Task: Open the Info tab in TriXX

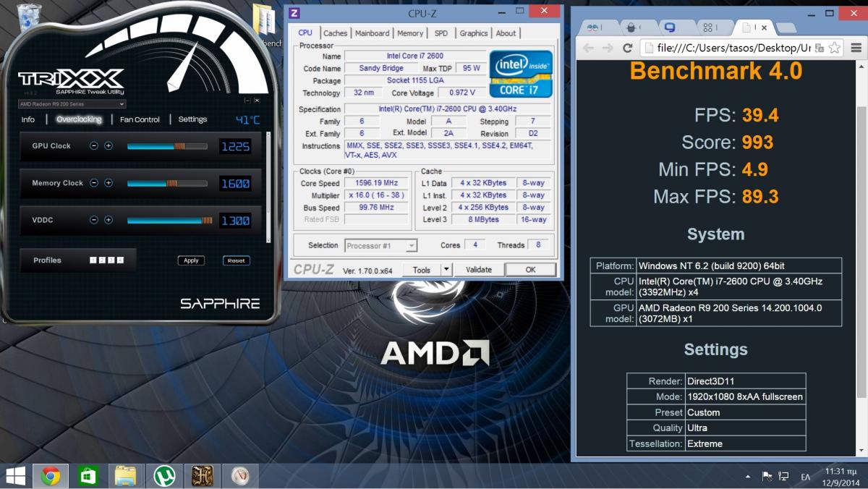Action: coord(28,119)
